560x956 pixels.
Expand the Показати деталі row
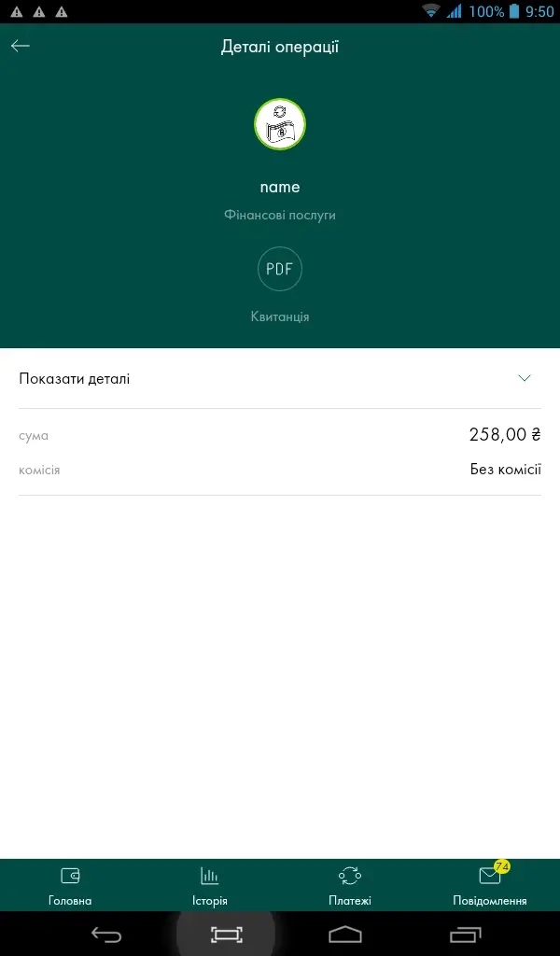click(280, 379)
